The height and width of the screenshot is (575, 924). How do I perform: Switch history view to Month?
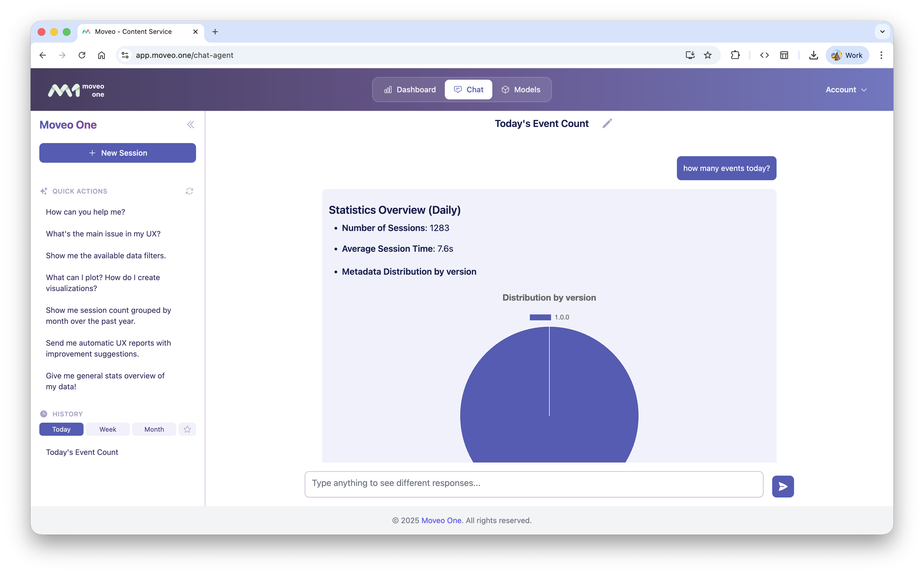coord(154,429)
